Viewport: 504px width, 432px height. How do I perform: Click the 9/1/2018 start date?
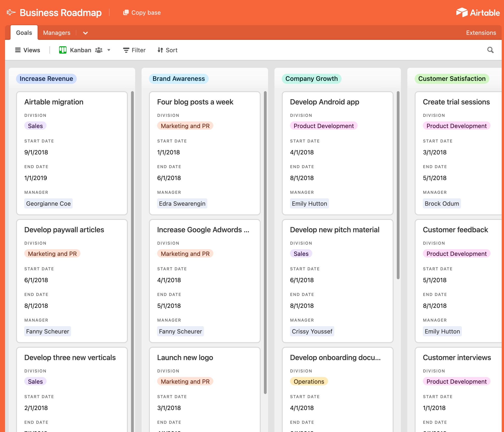coord(36,152)
